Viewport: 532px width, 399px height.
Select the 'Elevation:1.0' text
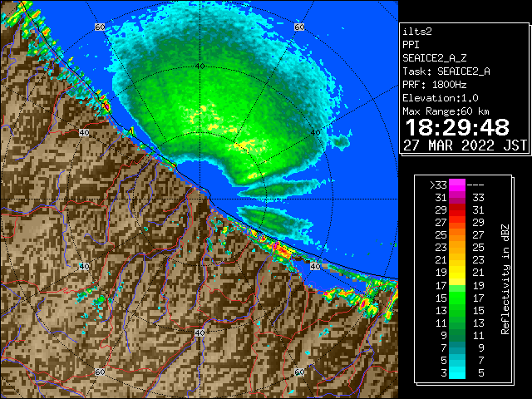pyautogui.click(x=441, y=98)
